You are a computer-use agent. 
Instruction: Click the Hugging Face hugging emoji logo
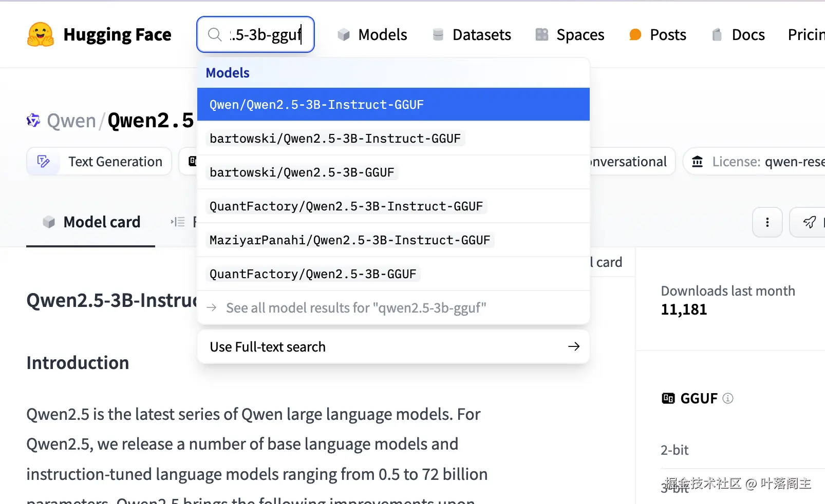click(40, 34)
